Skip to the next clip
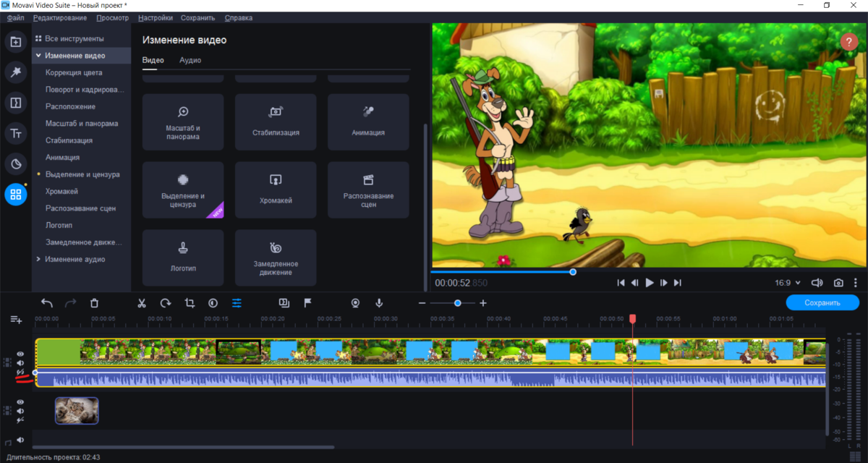 (x=678, y=283)
